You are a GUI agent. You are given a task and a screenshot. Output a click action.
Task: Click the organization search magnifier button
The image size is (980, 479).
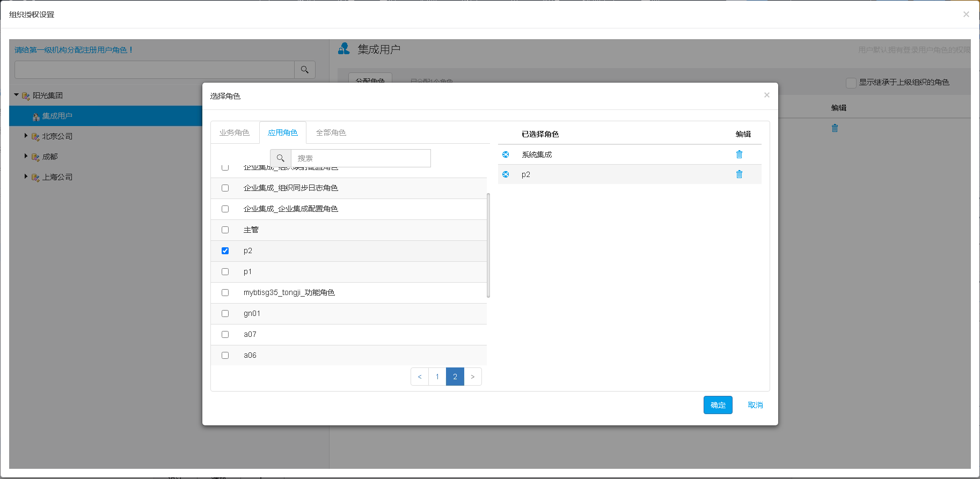(304, 70)
